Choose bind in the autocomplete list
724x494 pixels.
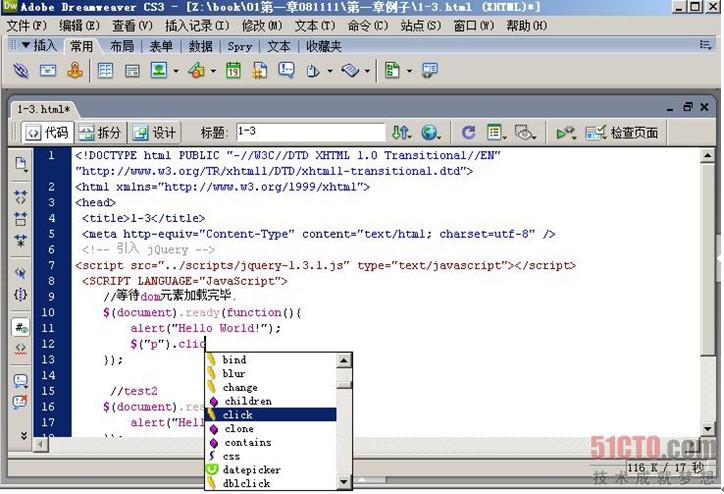point(271,360)
